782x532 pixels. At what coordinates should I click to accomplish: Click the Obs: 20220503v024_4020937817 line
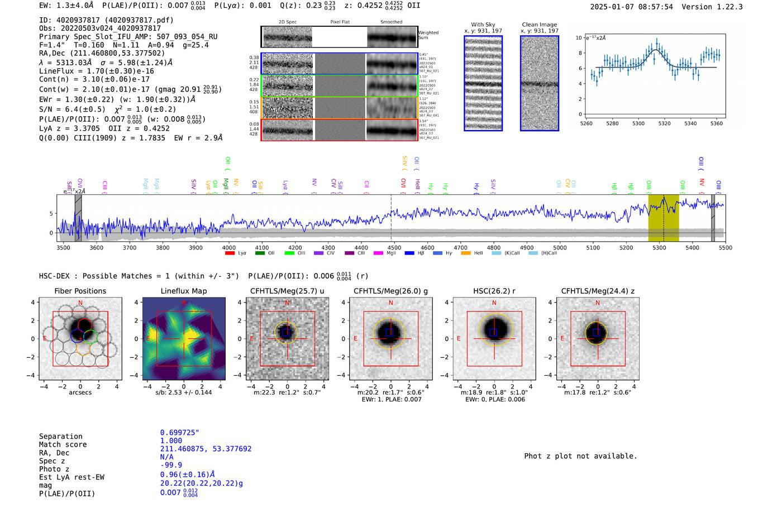click(100, 28)
